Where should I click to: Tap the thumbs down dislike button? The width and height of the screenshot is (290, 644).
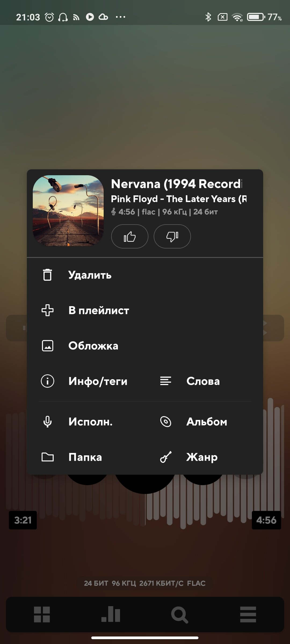172,236
